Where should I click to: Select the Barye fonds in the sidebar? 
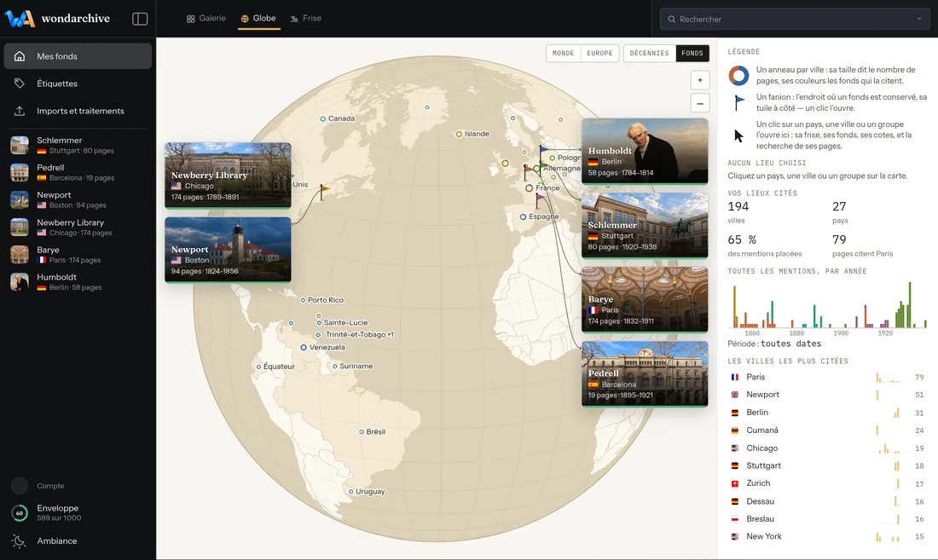(x=78, y=255)
